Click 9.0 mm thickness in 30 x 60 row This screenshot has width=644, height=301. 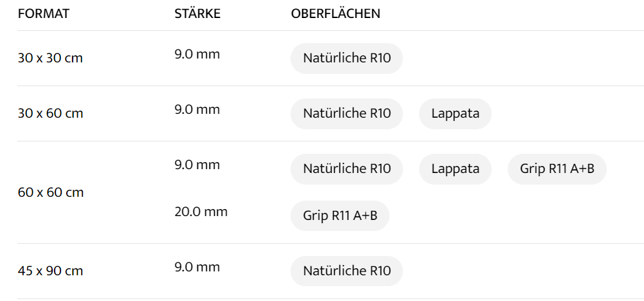197,110
